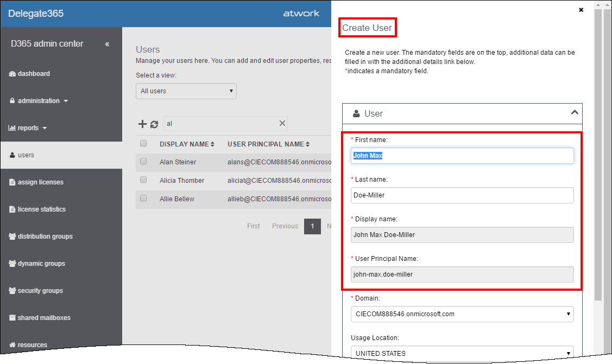Collapse the D365 admin center sidebar

click(x=107, y=44)
